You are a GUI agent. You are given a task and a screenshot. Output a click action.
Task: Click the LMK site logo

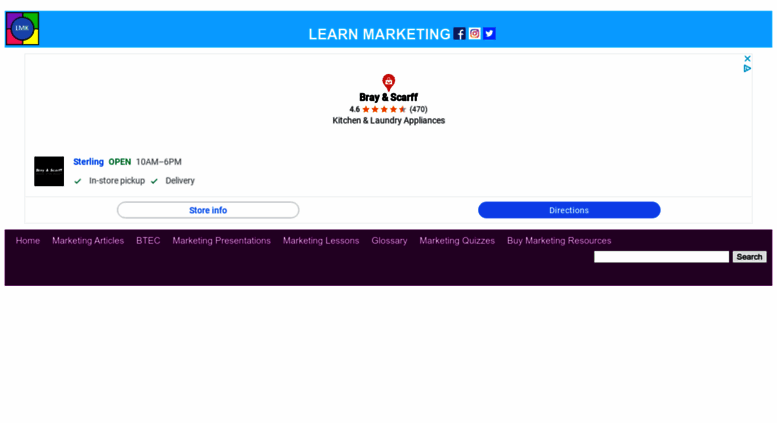[x=22, y=29]
